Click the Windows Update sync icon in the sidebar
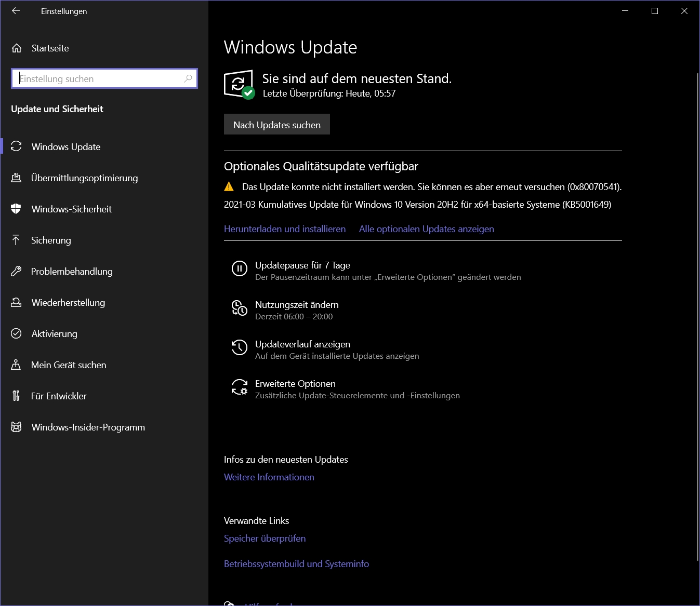The image size is (700, 606). pos(16,146)
